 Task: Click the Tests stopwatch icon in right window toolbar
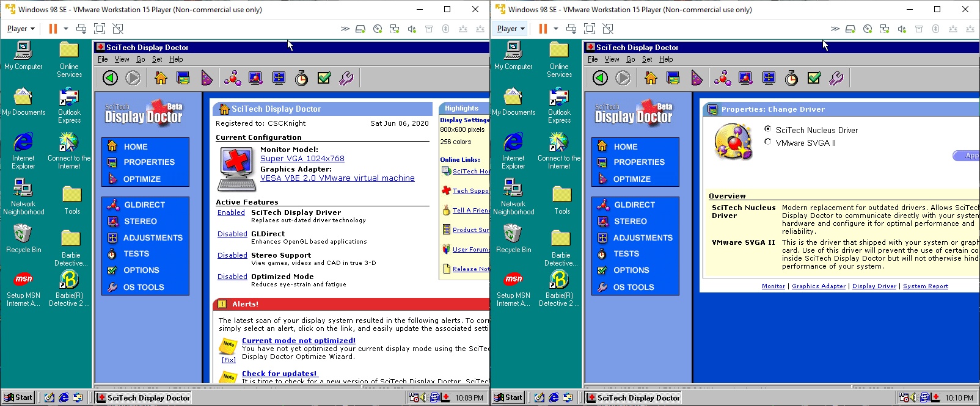[x=791, y=78]
